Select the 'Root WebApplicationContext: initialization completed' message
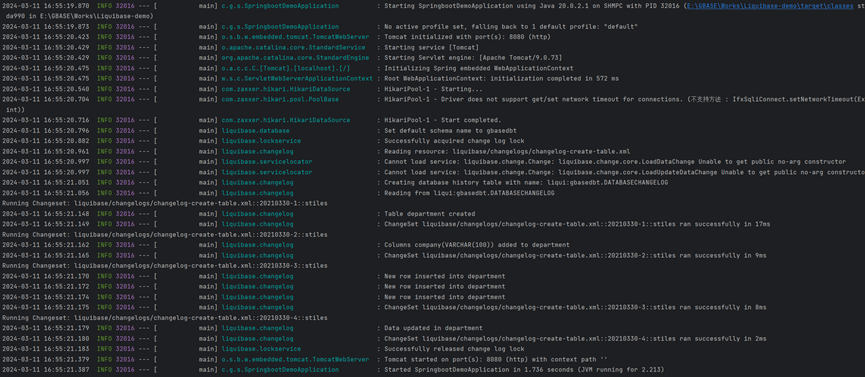 tap(501, 78)
